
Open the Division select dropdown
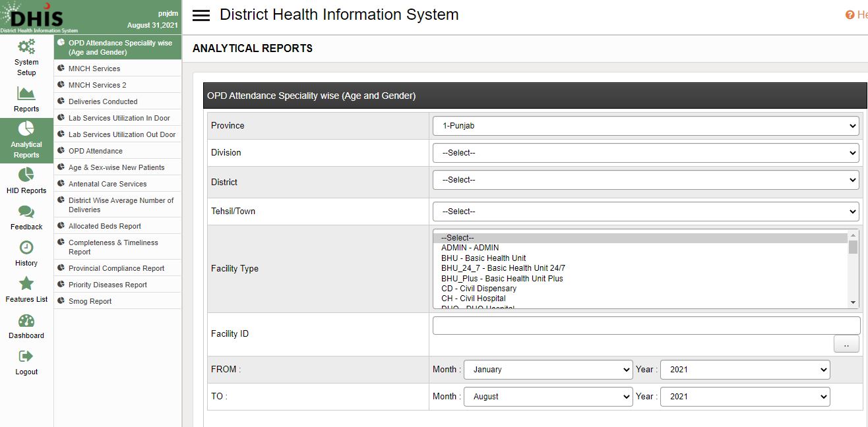[x=645, y=153]
